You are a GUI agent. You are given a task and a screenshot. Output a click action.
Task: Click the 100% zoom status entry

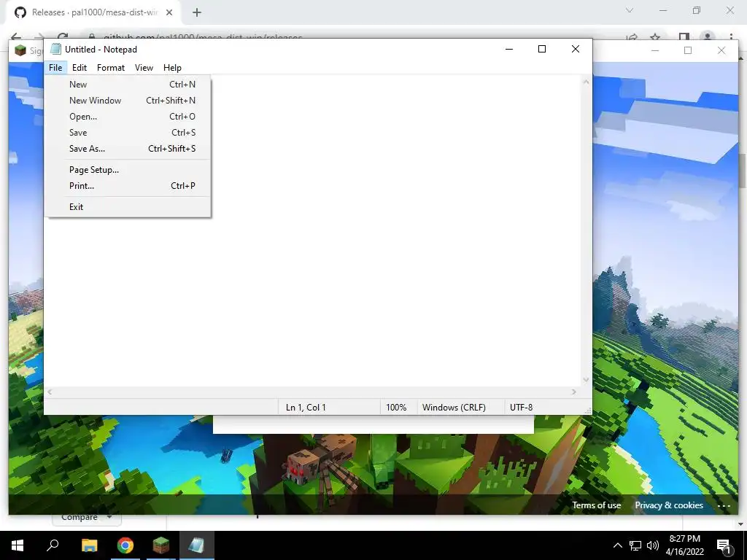click(x=396, y=408)
